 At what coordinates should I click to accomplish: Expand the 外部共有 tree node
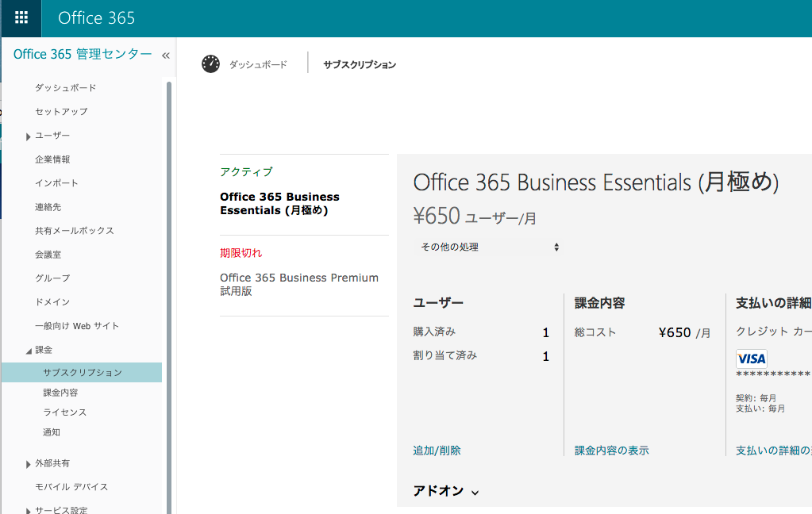pyautogui.click(x=28, y=464)
